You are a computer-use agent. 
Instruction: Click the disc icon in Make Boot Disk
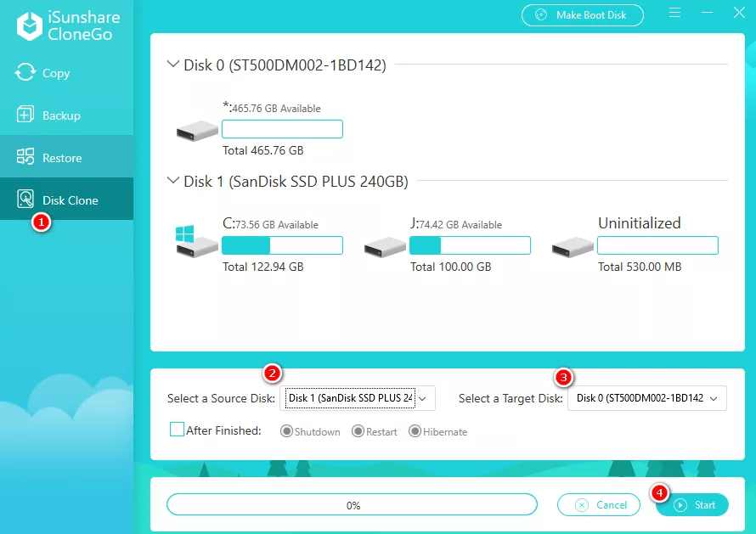pos(541,15)
